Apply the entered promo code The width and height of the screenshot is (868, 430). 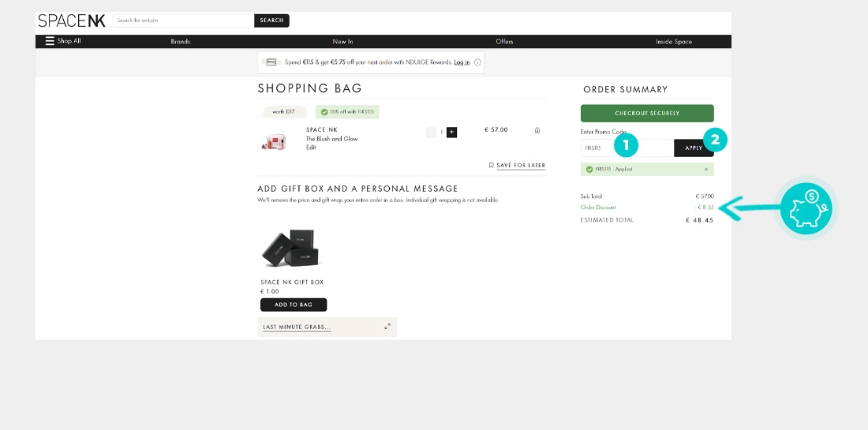pos(694,148)
